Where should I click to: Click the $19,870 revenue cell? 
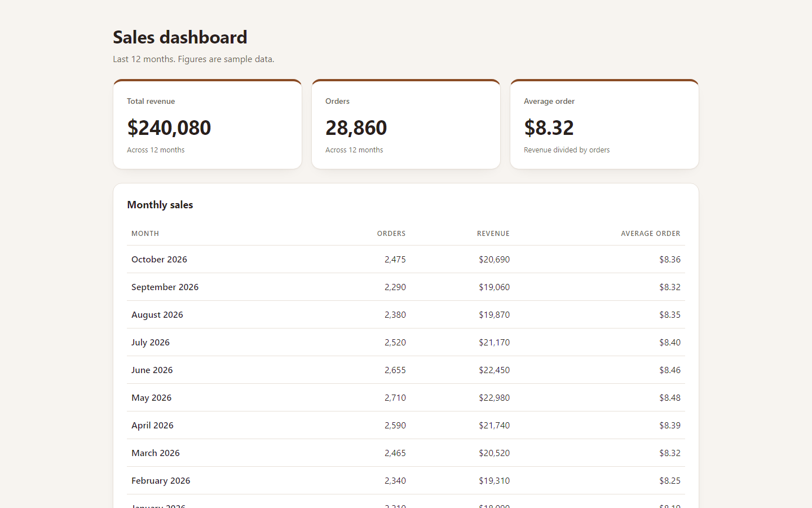(x=495, y=315)
